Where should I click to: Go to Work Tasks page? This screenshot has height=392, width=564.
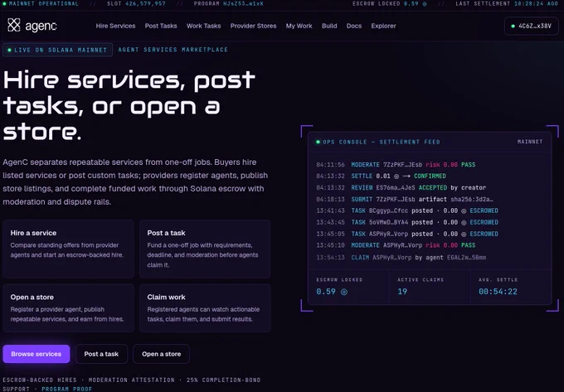point(203,26)
